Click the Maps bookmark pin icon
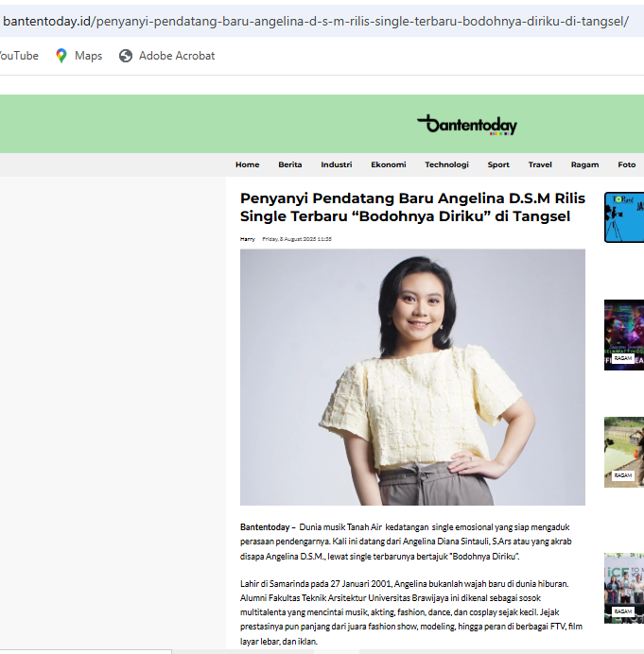Screen dimensions: 644x654 coord(61,56)
